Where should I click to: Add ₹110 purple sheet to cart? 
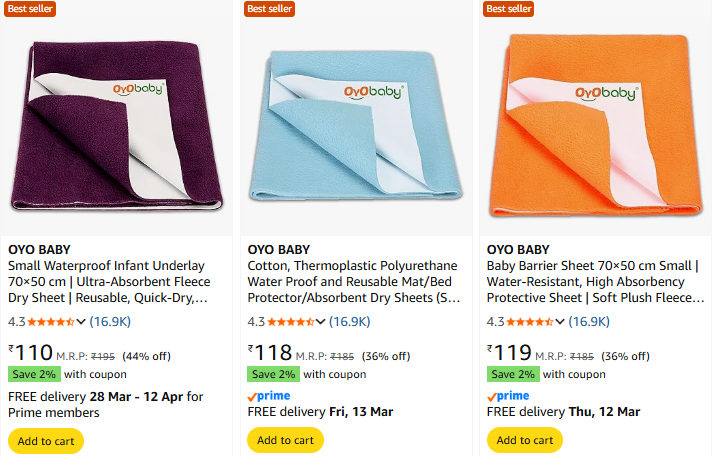pyautogui.click(x=46, y=440)
